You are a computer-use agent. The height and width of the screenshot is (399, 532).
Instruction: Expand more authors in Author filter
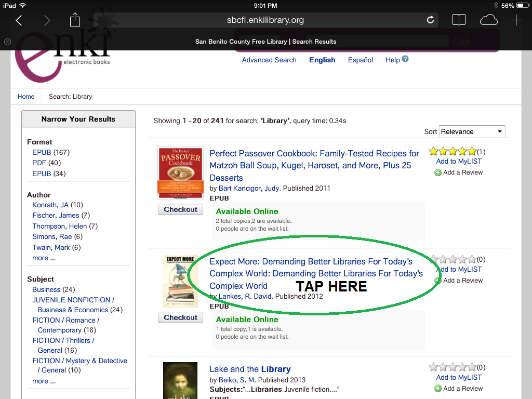coord(44,258)
